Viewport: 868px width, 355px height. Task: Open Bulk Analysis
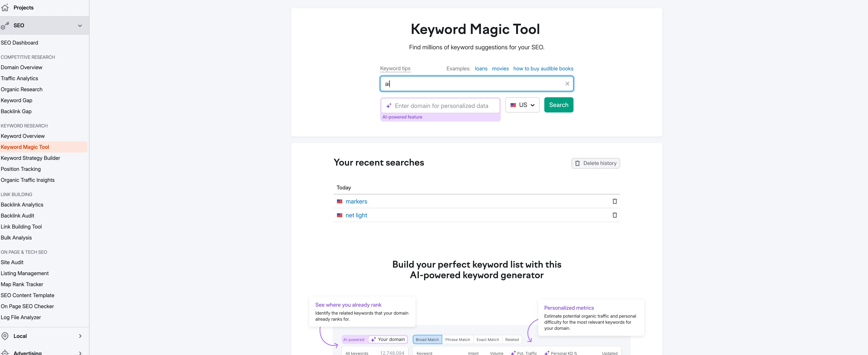tap(16, 238)
